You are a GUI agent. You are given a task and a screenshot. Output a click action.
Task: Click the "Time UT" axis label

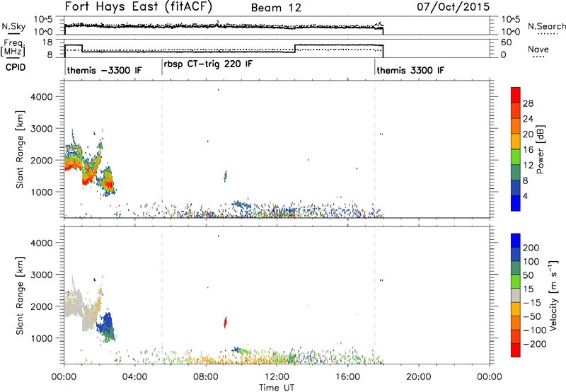[277, 388]
